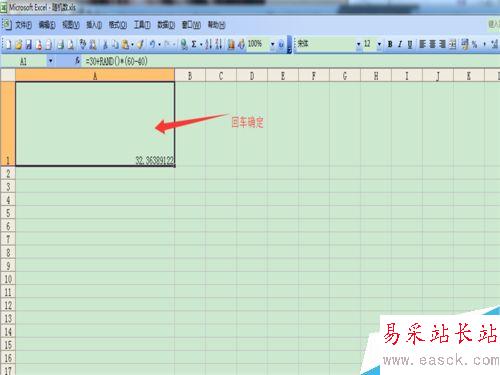
Task: Open the font name dropdown arrow
Action: pos(359,44)
